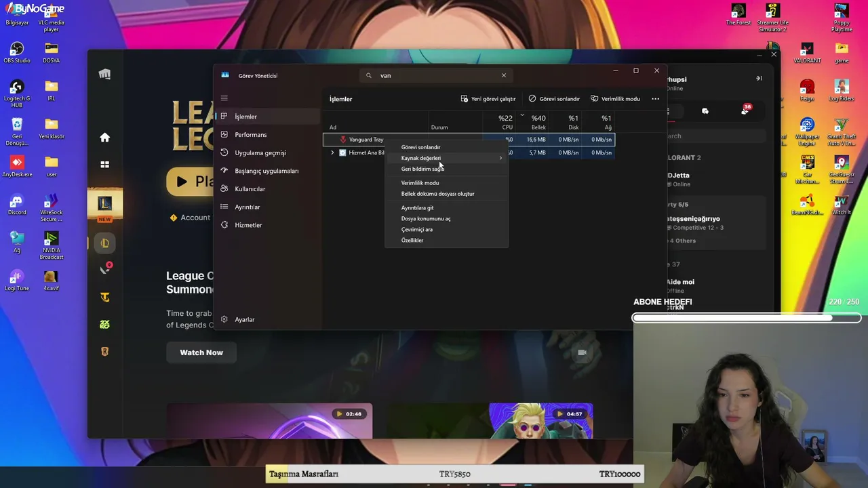Sort processes by Bellek column

[532, 122]
